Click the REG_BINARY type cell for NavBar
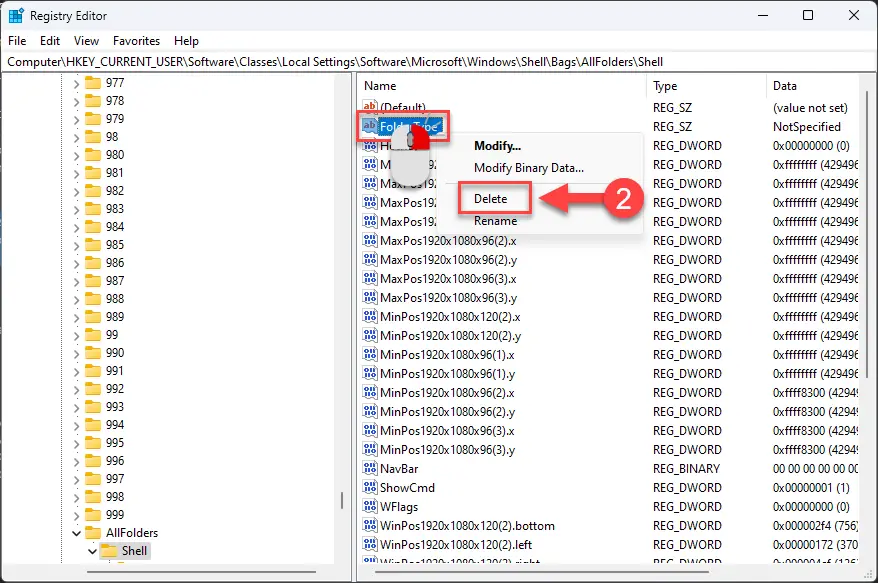The height and width of the screenshot is (583, 878). pyautogui.click(x=686, y=468)
